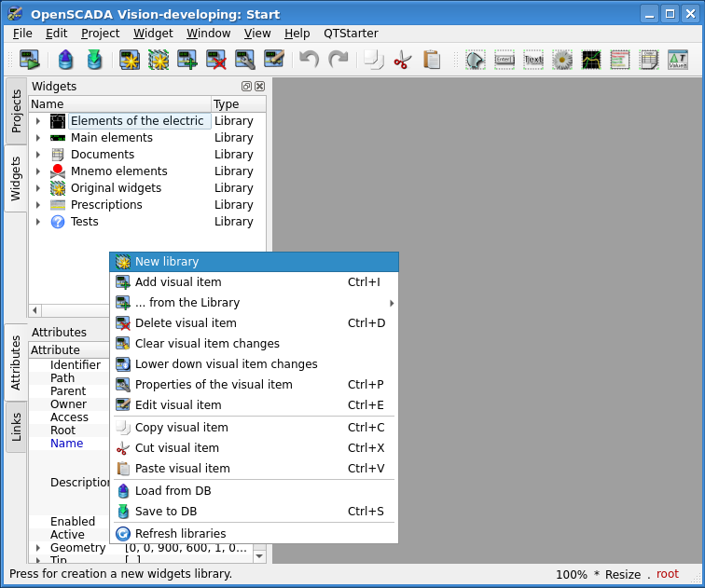705x588 pixels.
Task: Expand the Original widgets library
Action: pos(38,188)
